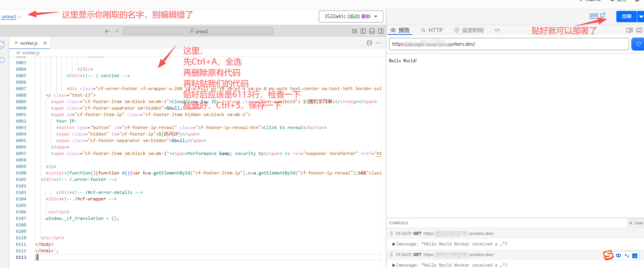Click the closing </html> line of code
644x268 pixels.
[x=47, y=251]
